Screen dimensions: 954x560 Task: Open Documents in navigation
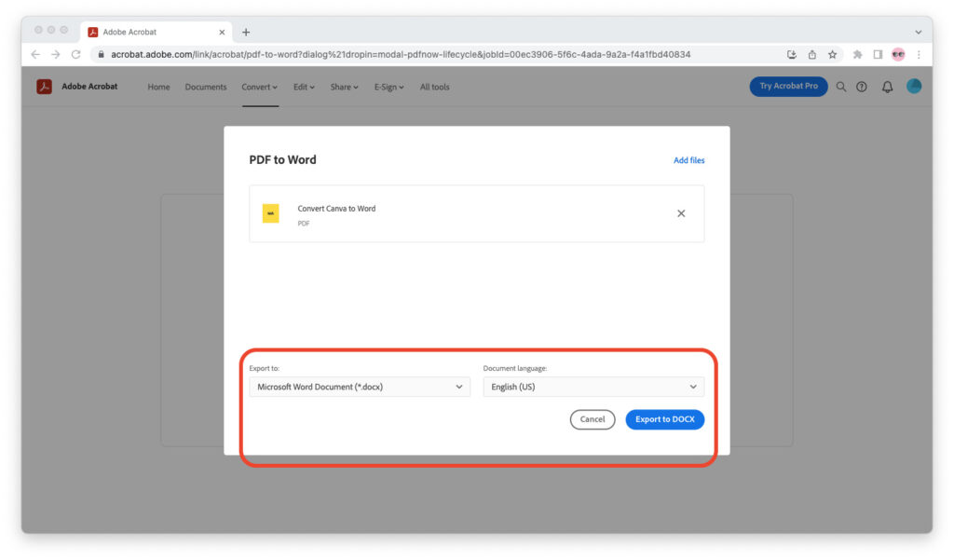click(x=206, y=87)
